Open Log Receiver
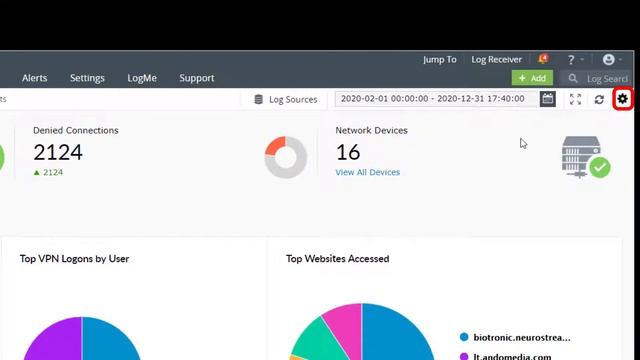Image resolution: width=640 pixels, height=360 pixels. [x=496, y=60]
